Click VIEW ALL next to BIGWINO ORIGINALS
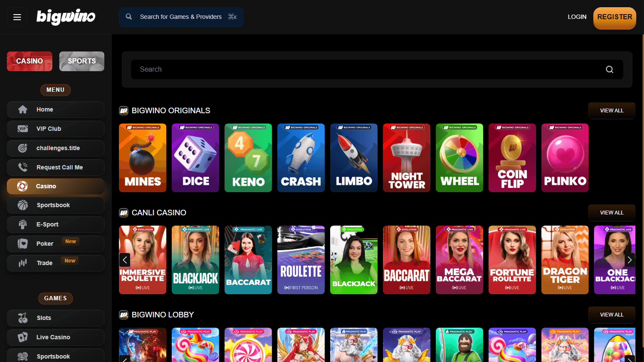 (611, 110)
